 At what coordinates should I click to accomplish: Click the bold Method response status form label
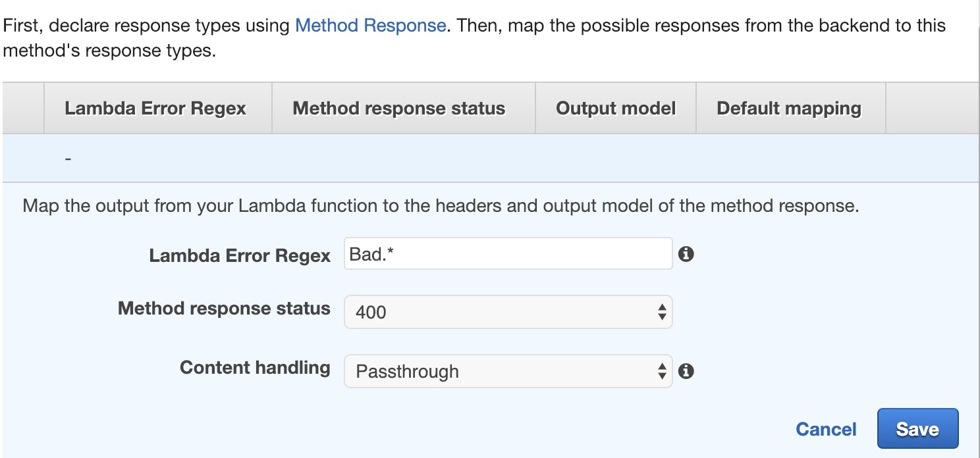pyautogui.click(x=224, y=308)
